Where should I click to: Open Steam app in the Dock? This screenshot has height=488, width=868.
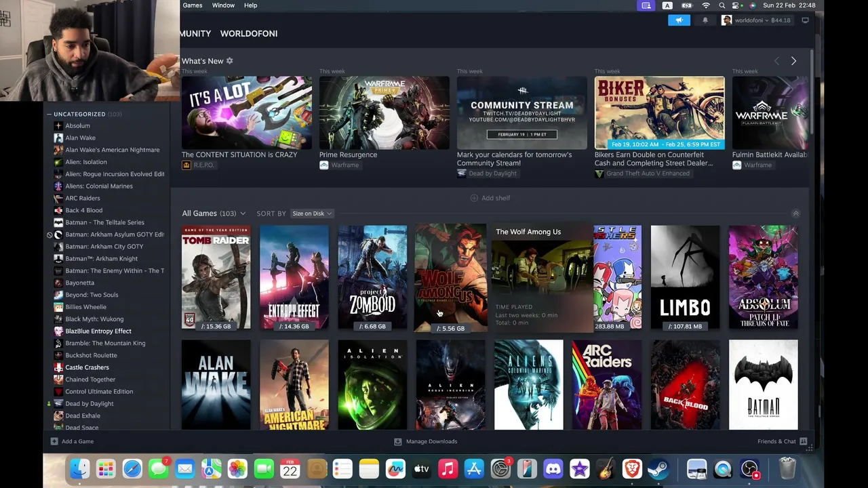[x=658, y=469]
